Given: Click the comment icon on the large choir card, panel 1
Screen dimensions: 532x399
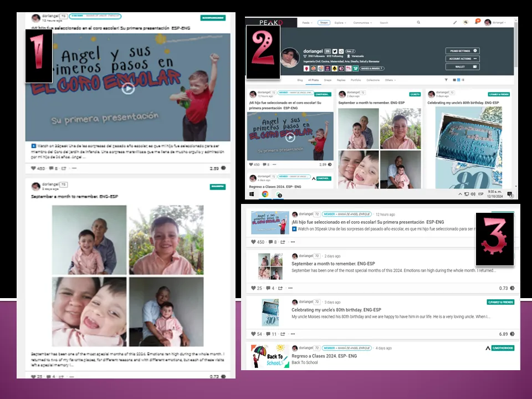Looking at the screenshot, I should coord(51,168).
